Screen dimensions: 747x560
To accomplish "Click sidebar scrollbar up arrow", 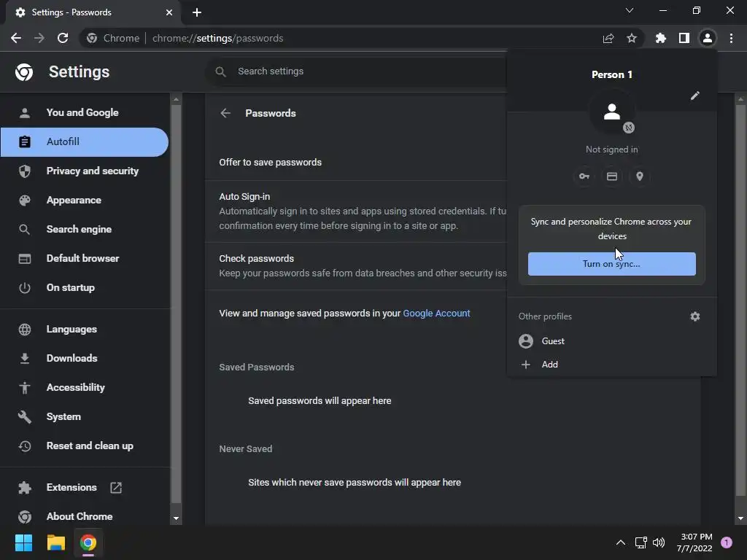I will [176, 99].
